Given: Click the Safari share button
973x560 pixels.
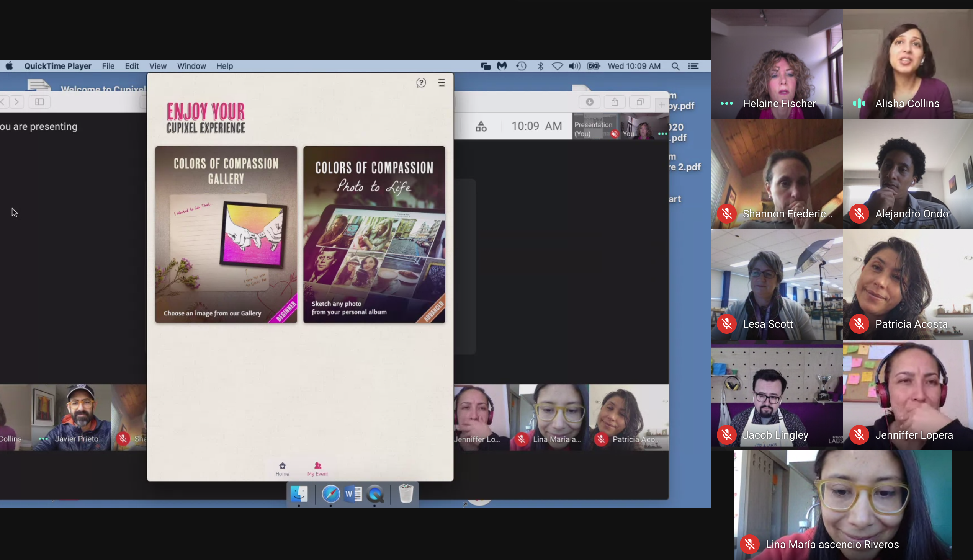Looking at the screenshot, I should click(x=615, y=102).
